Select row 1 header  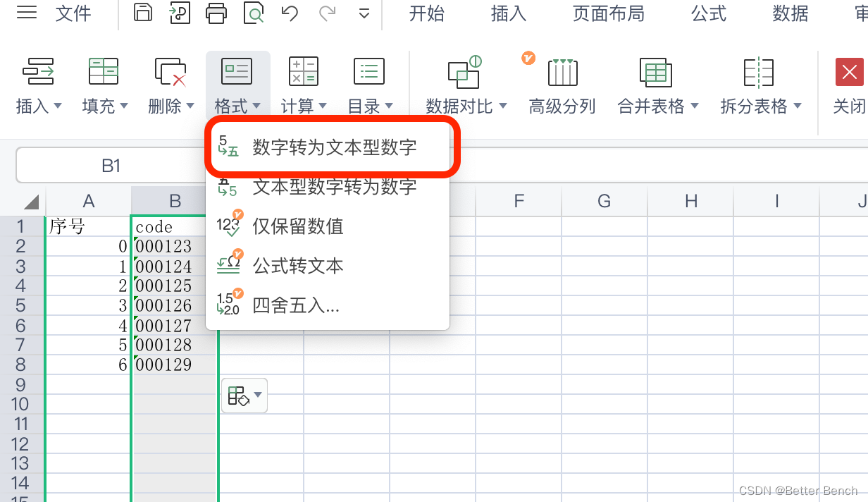pyautogui.click(x=21, y=226)
